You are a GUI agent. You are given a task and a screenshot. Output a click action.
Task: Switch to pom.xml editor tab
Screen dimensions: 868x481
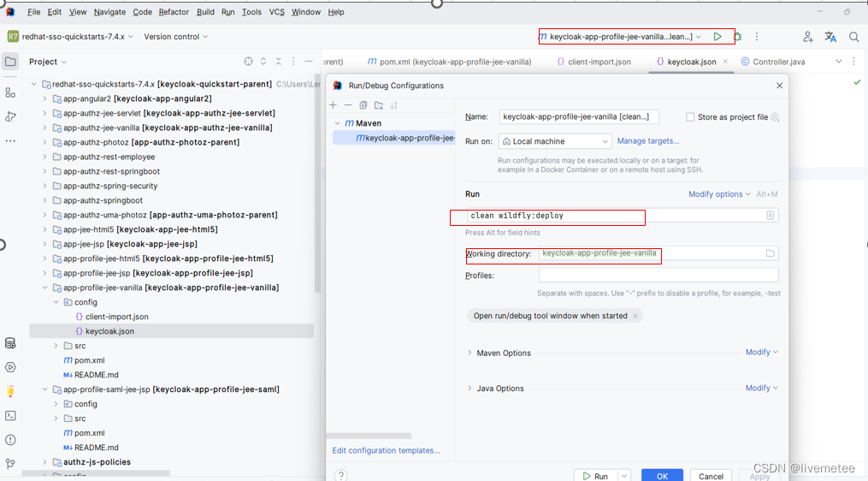449,62
